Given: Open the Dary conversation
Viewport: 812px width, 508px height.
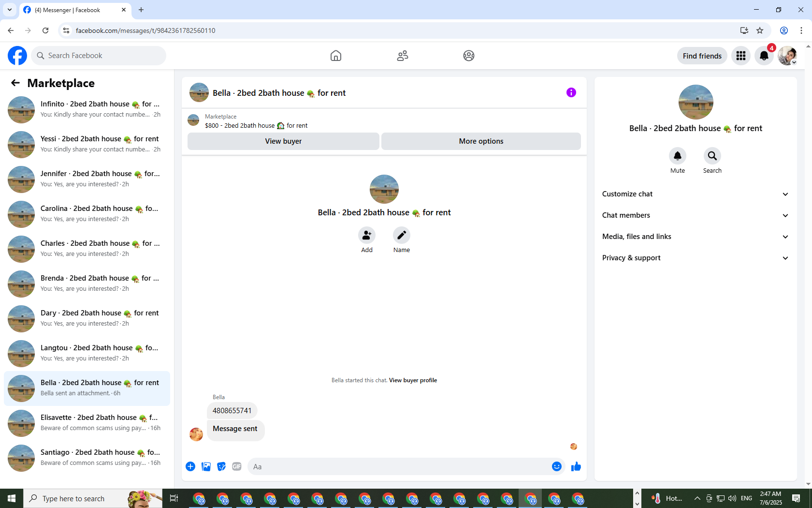Looking at the screenshot, I should pos(87,318).
